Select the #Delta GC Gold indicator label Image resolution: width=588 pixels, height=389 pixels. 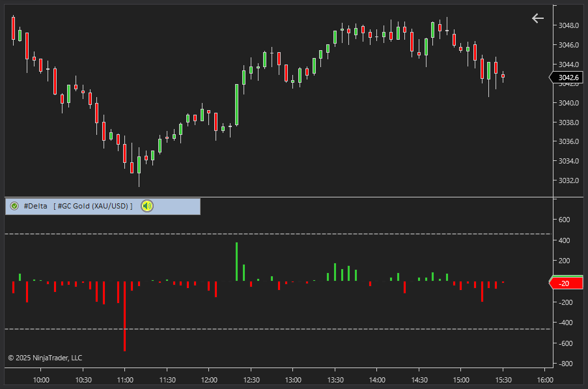tap(78, 206)
